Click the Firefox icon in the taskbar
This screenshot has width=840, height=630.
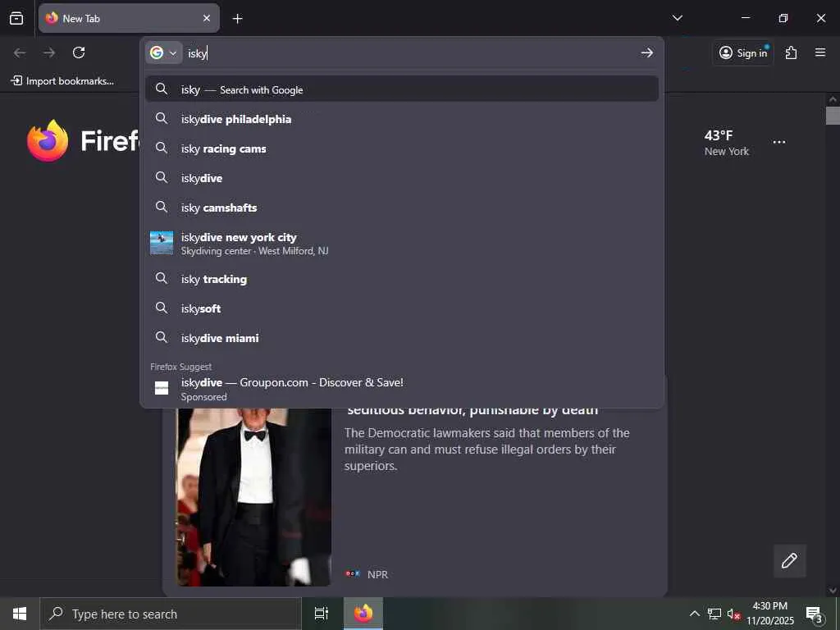363,614
